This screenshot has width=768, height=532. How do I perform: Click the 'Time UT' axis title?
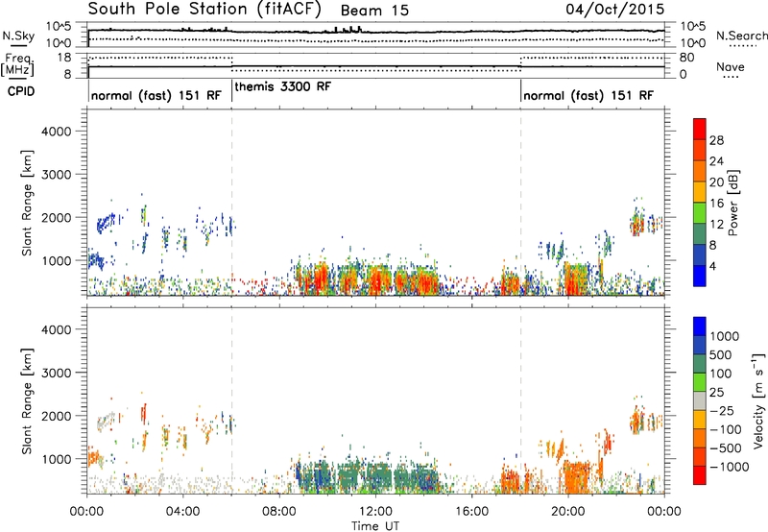click(375, 526)
